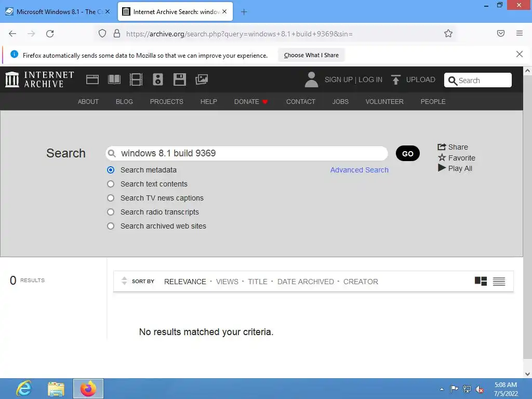This screenshot has height=399, width=532.
Task: Open PEOPLE in the navigation bar
Action: tap(433, 101)
